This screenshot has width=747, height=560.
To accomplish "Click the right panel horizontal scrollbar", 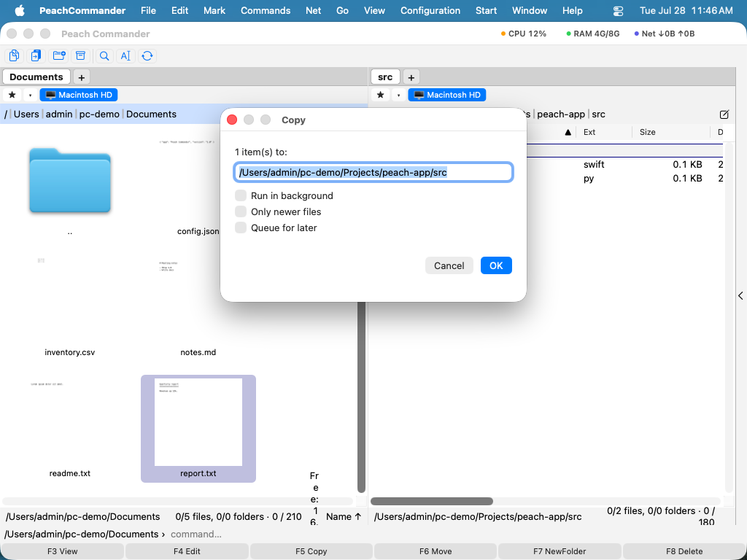I will [x=432, y=501].
